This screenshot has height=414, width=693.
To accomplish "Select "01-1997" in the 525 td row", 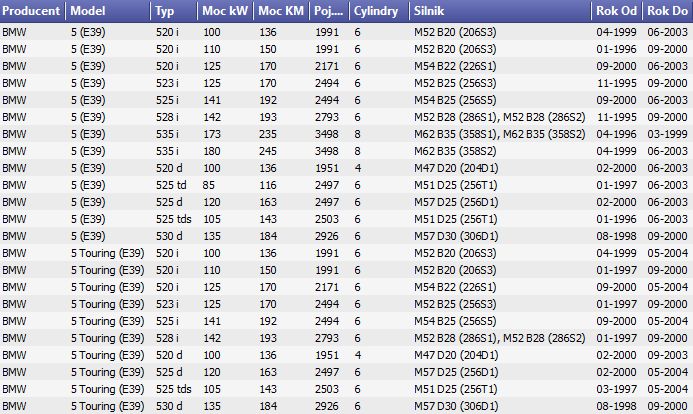I will tap(616, 185).
